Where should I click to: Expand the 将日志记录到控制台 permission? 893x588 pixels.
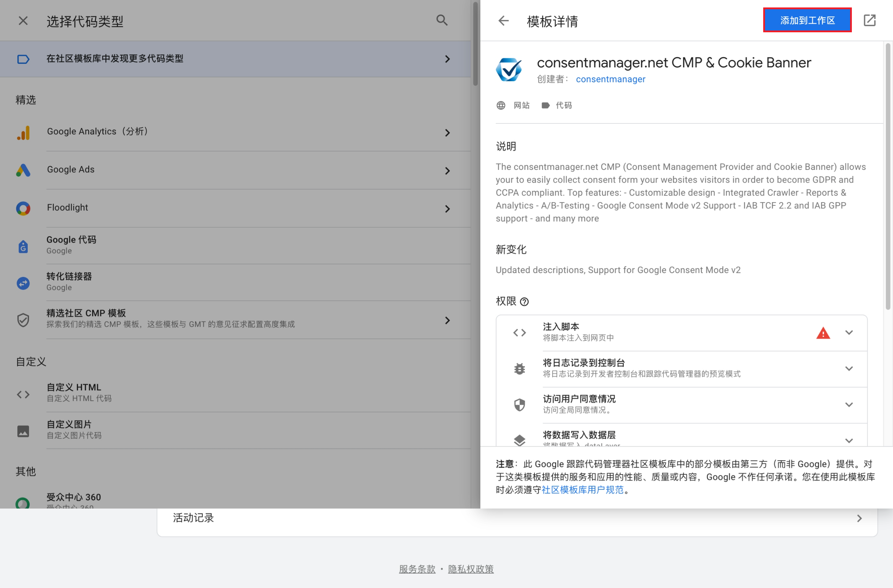849,368
